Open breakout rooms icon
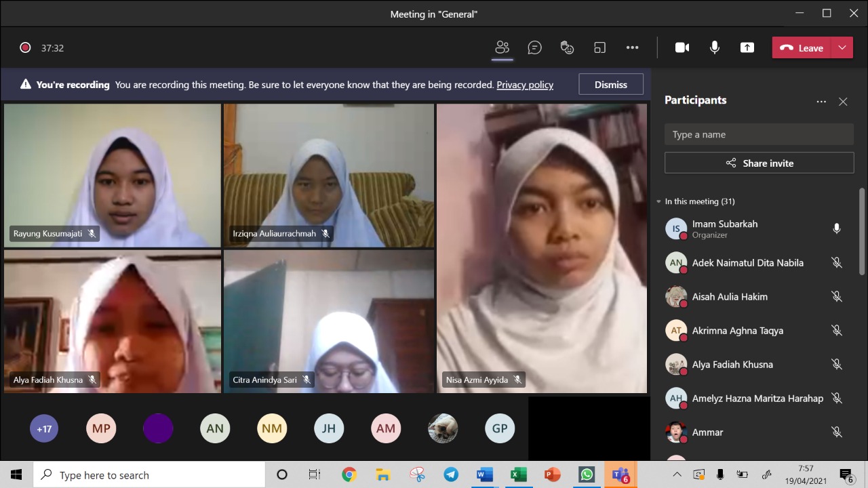 click(599, 47)
